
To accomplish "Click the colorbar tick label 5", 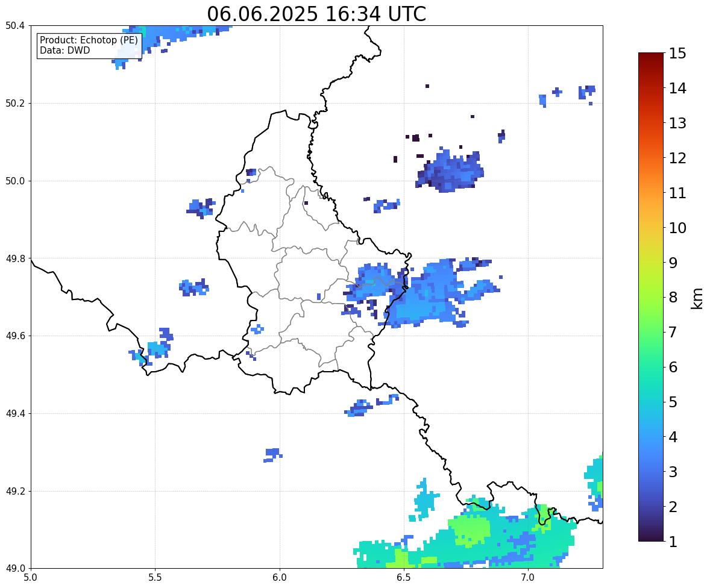I will click(673, 402).
